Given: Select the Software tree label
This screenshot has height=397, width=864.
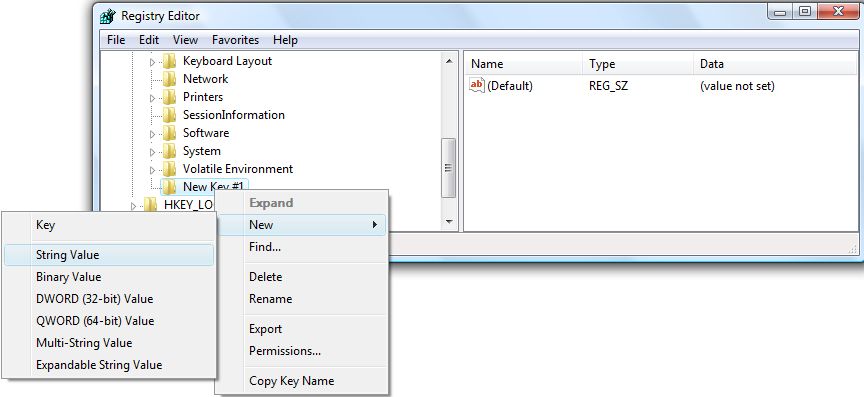Looking at the screenshot, I should 206,133.
